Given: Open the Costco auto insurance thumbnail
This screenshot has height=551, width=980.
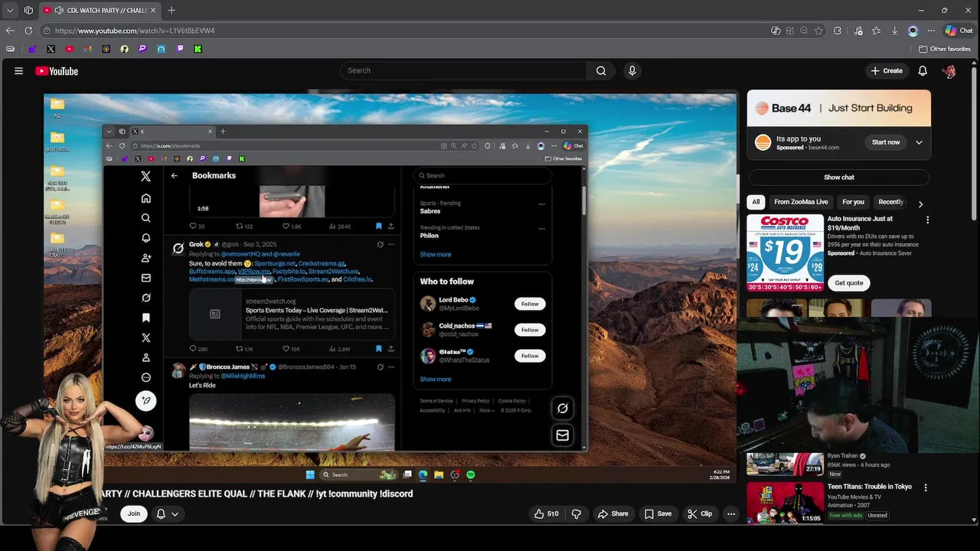Looking at the screenshot, I should click(786, 253).
